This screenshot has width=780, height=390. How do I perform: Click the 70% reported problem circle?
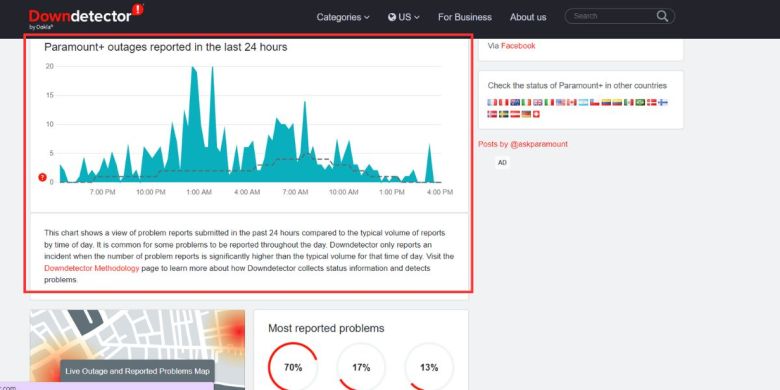[x=292, y=367]
